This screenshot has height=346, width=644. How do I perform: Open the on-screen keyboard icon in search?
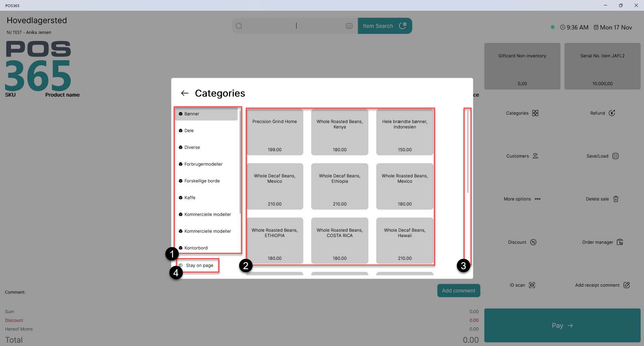(x=349, y=26)
